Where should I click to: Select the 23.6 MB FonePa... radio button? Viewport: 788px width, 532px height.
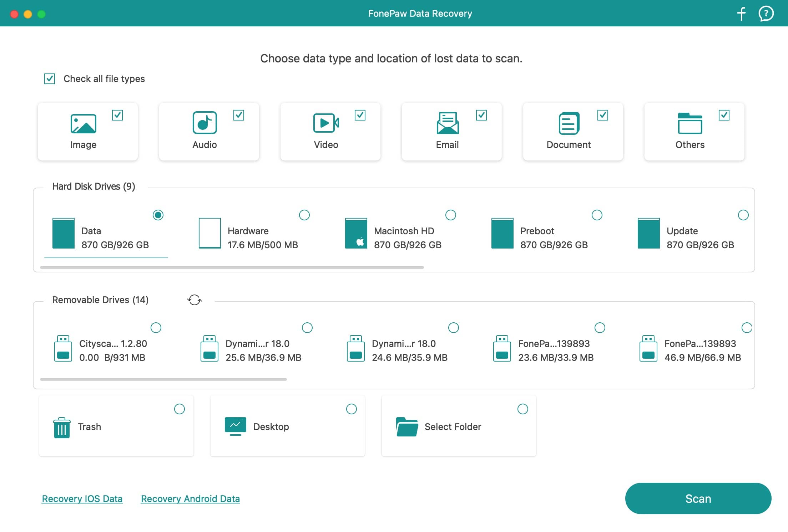600,328
